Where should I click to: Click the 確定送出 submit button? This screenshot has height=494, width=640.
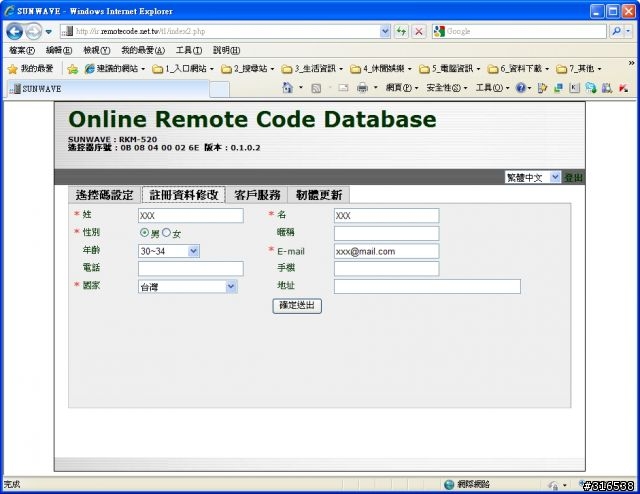tap(297, 306)
